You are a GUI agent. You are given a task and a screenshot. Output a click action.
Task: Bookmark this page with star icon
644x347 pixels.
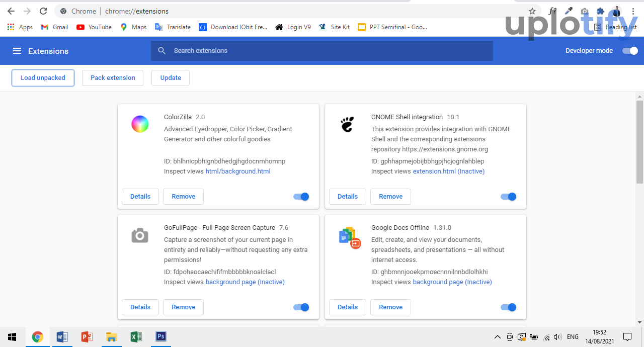click(x=532, y=11)
